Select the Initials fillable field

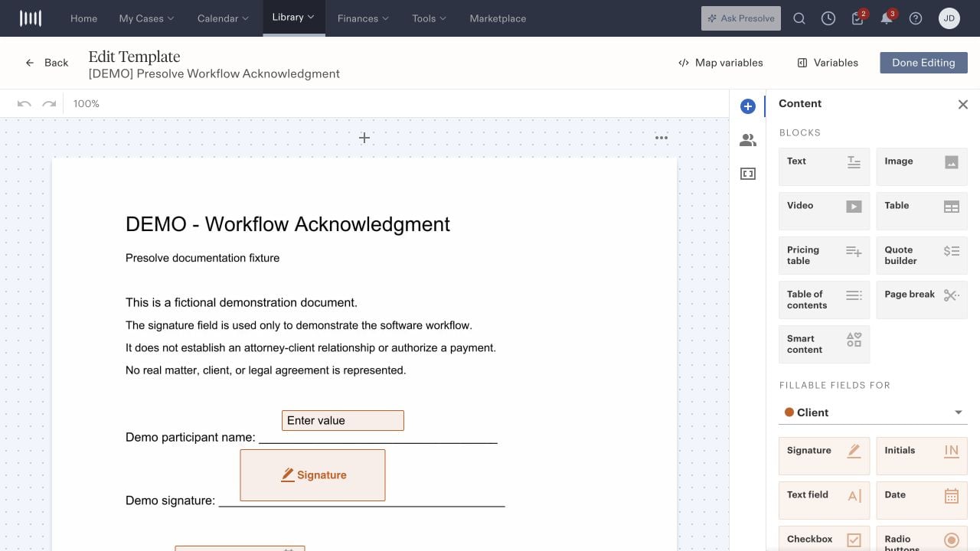922,456
